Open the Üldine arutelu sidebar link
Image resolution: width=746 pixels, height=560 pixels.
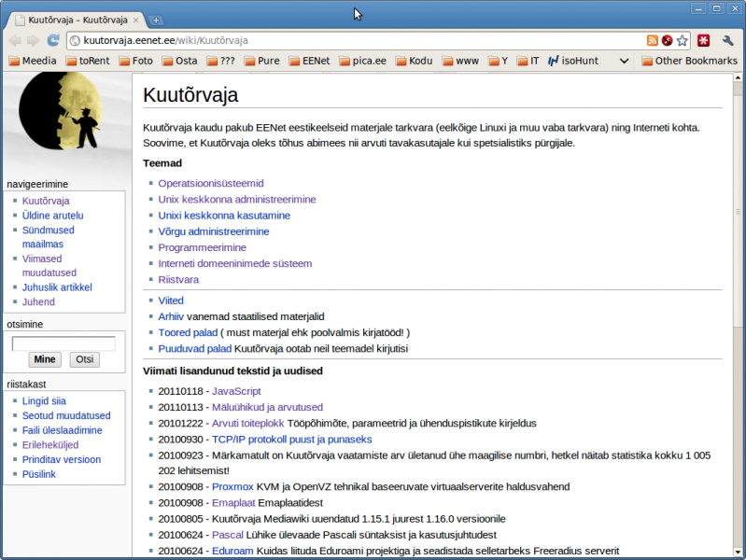[x=53, y=216]
